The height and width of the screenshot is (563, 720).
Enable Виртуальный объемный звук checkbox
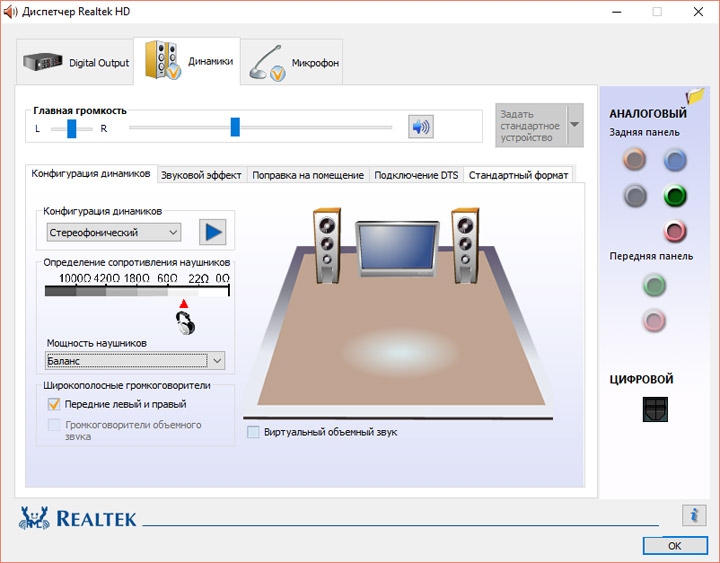253,432
